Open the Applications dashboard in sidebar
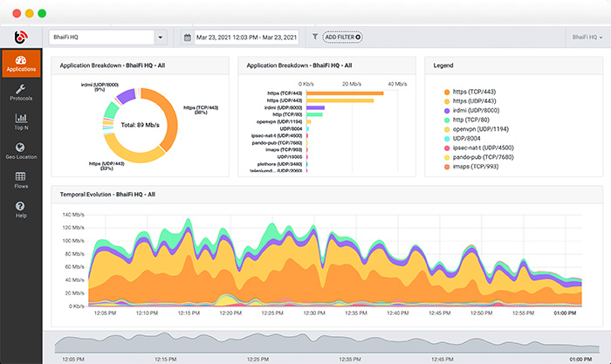 tap(19, 64)
